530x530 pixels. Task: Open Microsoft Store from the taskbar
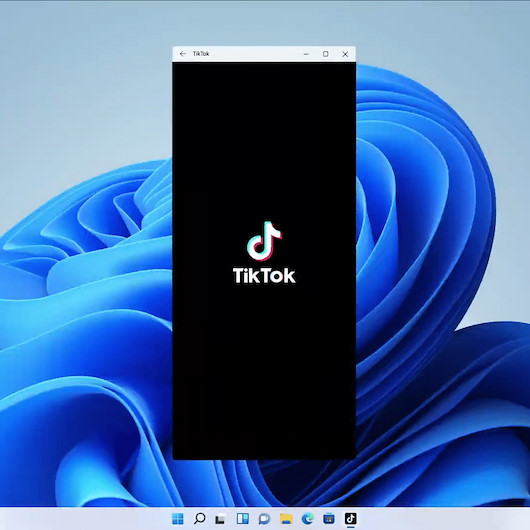pyautogui.click(x=329, y=519)
